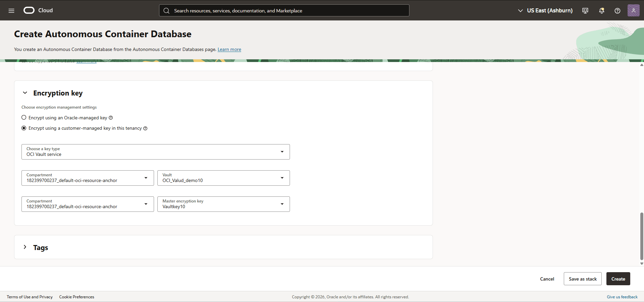Select Encrypt using an Oracle-managed key
This screenshot has width=644, height=302.
click(x=24, y=117)
